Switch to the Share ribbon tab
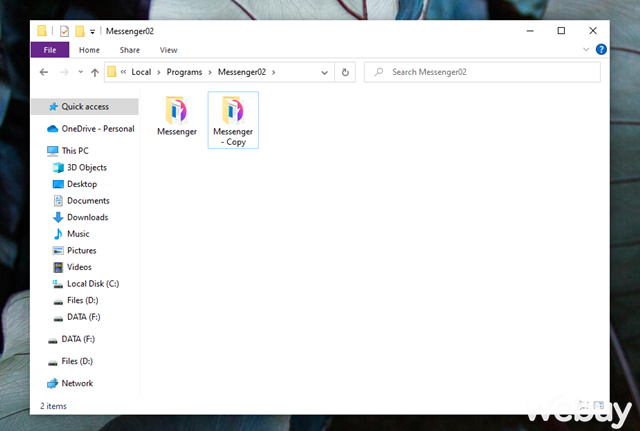Image resolution: width=640 pixels, height=431 pixels. click(129, 50)
